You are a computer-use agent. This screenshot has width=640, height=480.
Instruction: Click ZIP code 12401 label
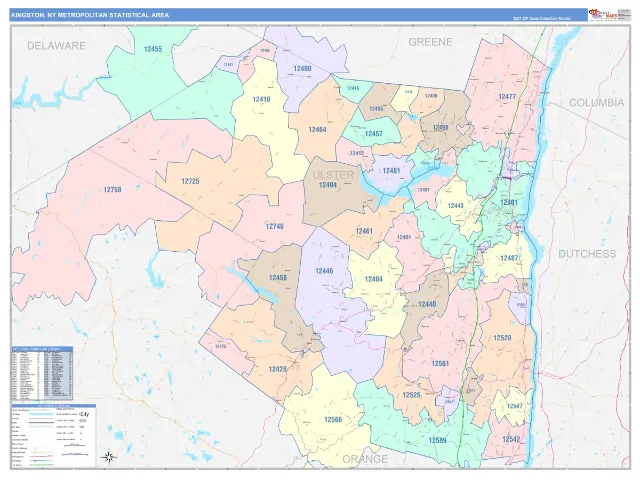coord(509,202)
